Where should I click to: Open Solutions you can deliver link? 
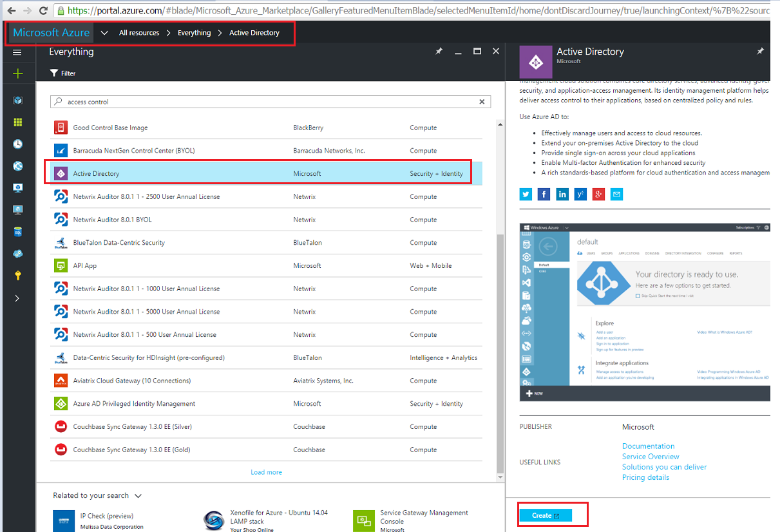664,467
